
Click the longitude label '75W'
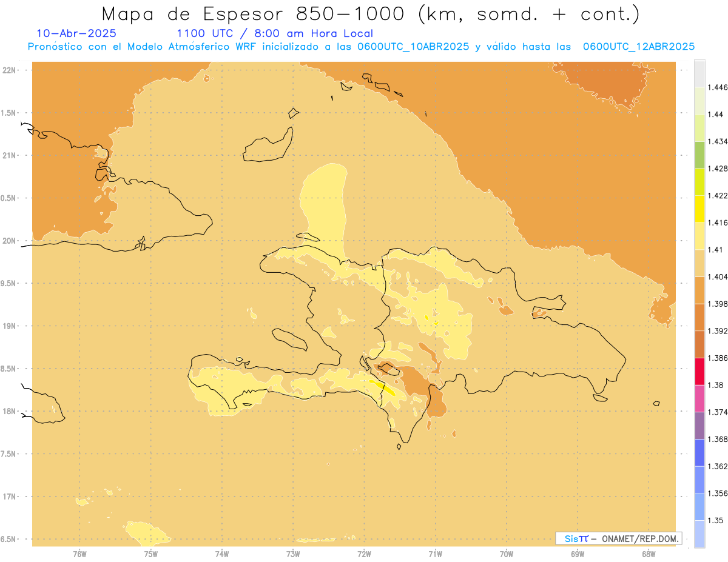point(150,554)
